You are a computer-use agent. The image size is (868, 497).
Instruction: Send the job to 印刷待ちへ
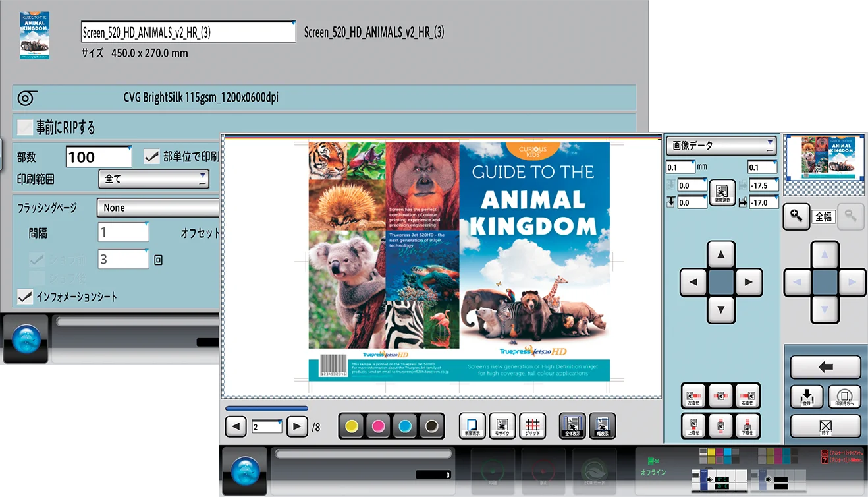(844, 397)
